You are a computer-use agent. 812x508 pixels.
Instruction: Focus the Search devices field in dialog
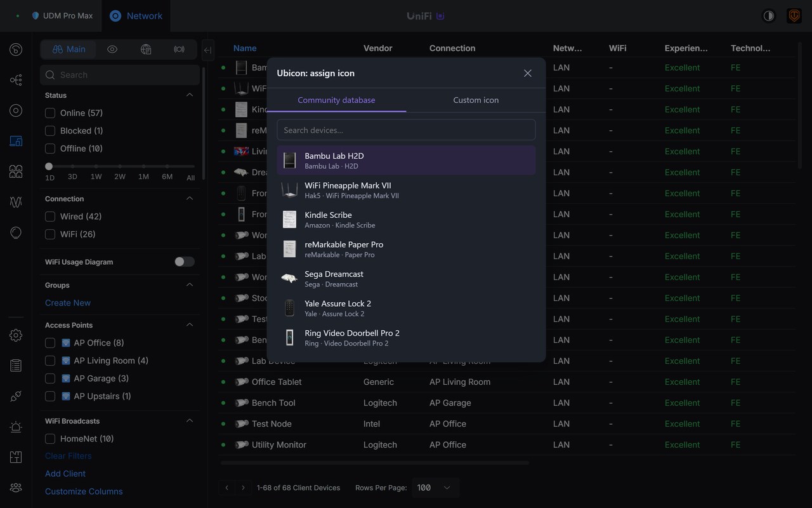tap(406, 130)
